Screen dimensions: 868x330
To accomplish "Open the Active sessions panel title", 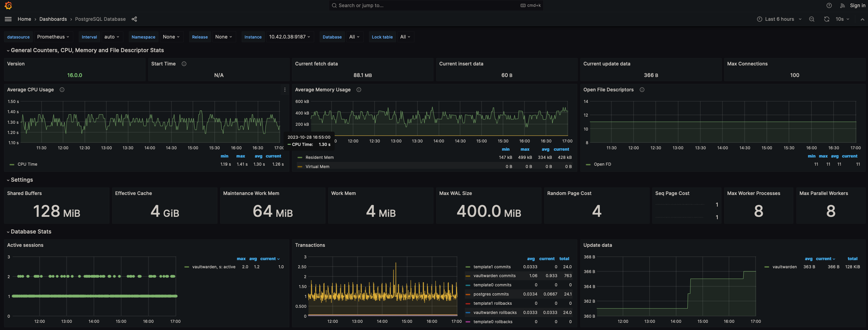I will [x=25, y=245].
